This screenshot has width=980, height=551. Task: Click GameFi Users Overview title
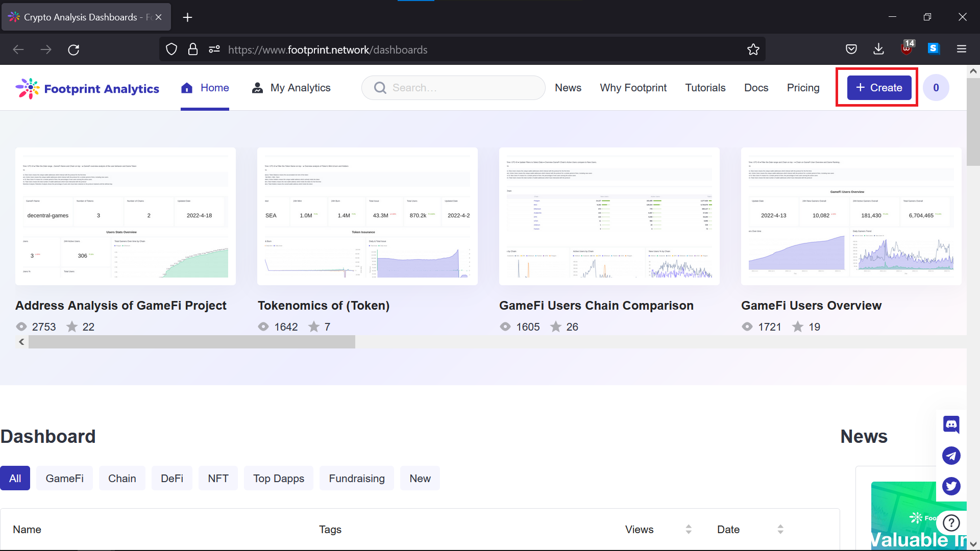point(811,306)
